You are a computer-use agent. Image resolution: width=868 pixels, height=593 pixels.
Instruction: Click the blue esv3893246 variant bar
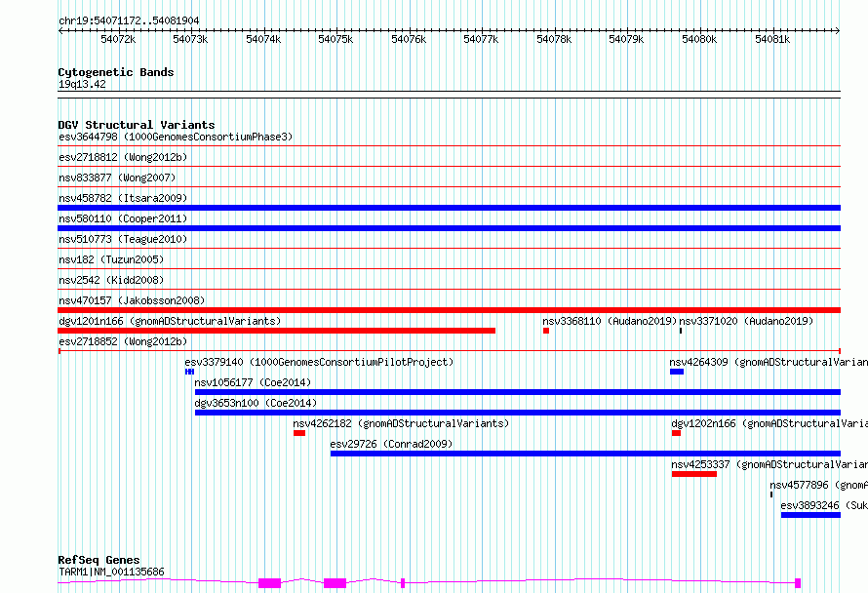point(811,515)
